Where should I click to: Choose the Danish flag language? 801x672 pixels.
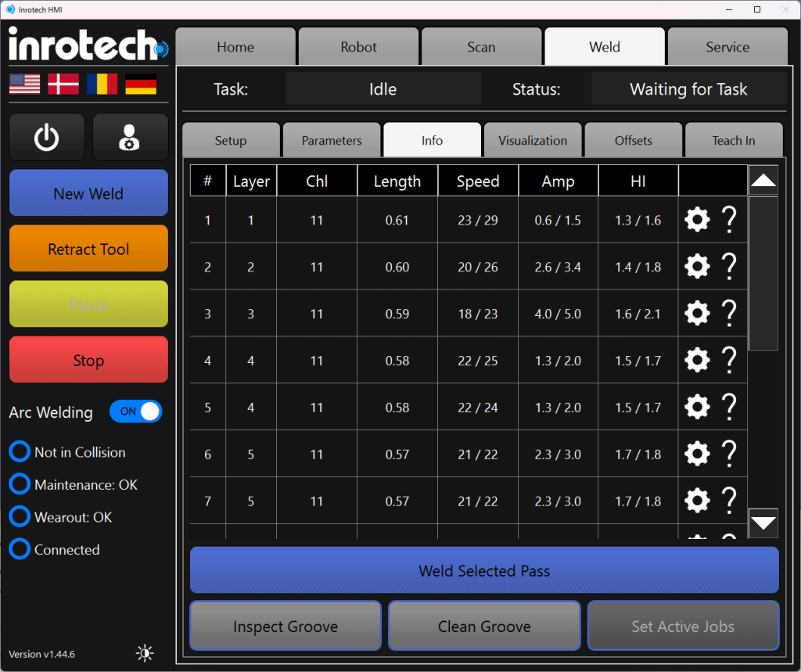63,84
